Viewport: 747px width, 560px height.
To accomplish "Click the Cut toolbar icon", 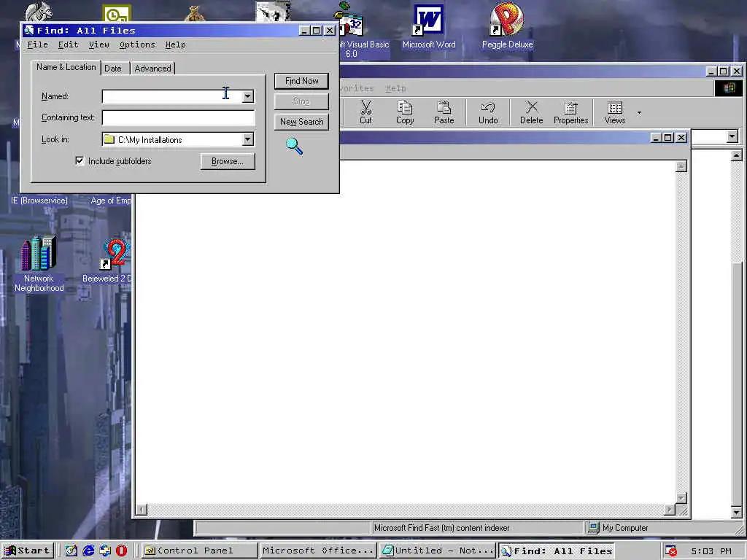I will tap(365, 112).
